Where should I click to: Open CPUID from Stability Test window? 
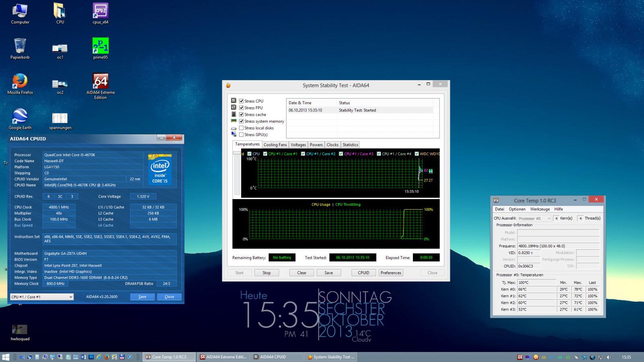363,273
